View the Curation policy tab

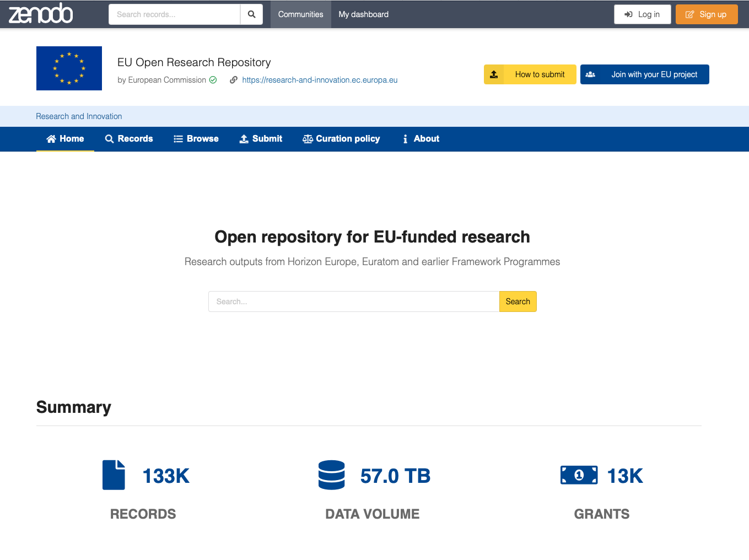tap(341, 139)
